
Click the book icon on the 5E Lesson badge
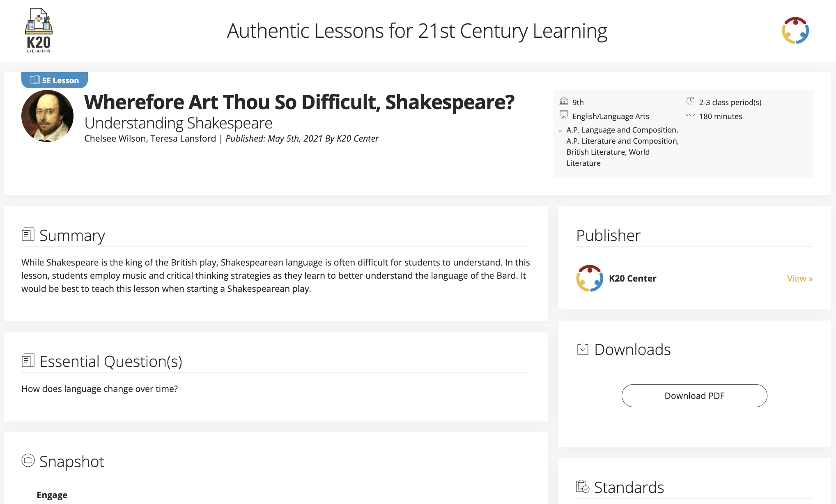(x=34, y=80)
